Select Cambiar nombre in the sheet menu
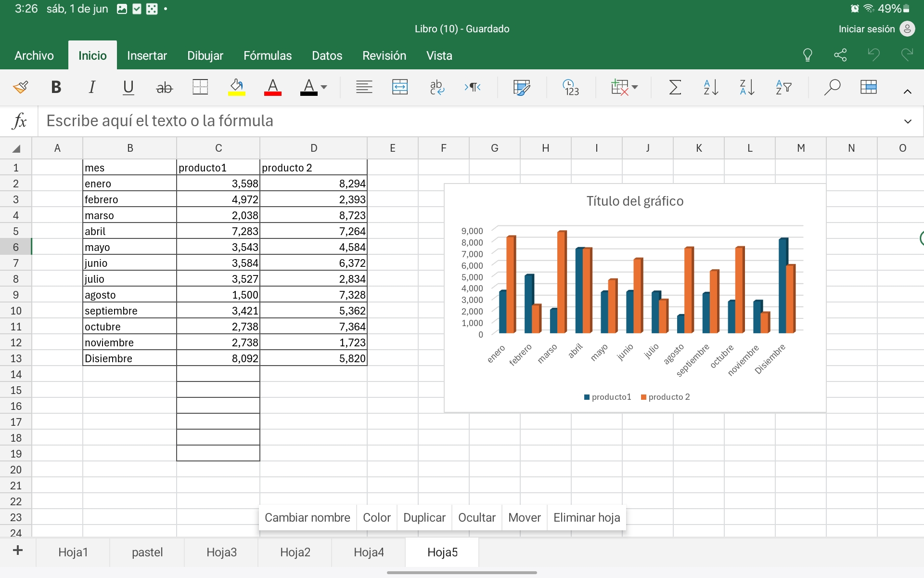The image size is (924, 578). (307, 517)
